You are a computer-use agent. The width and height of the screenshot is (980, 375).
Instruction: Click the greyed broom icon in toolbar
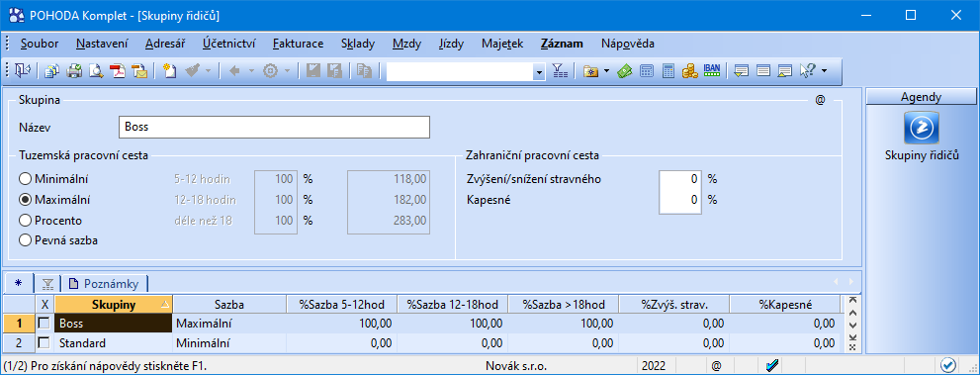(x=193, y=71)
